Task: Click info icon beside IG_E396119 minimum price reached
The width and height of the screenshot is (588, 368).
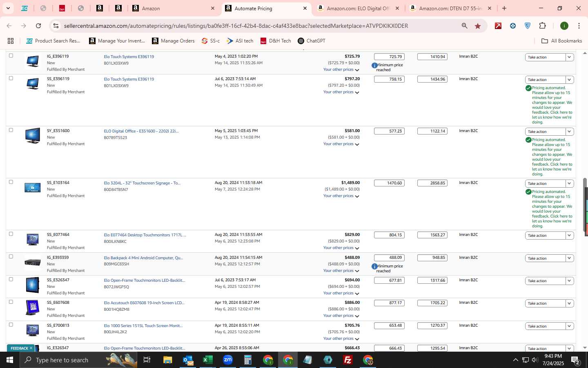Action: (374, 65)
